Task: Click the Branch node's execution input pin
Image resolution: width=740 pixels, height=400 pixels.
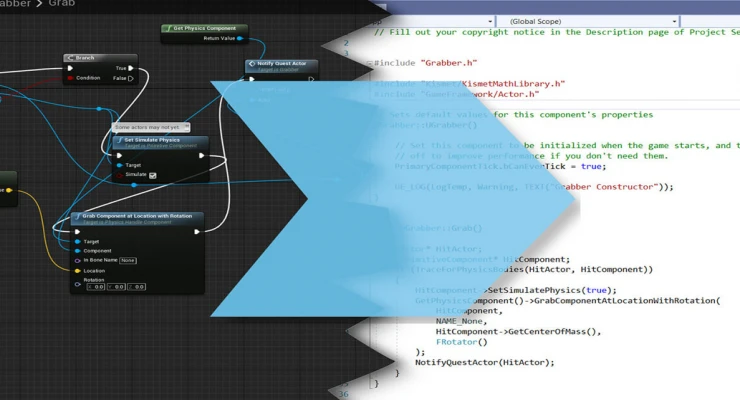Action: pyautogui.click(x=70, y=68)
